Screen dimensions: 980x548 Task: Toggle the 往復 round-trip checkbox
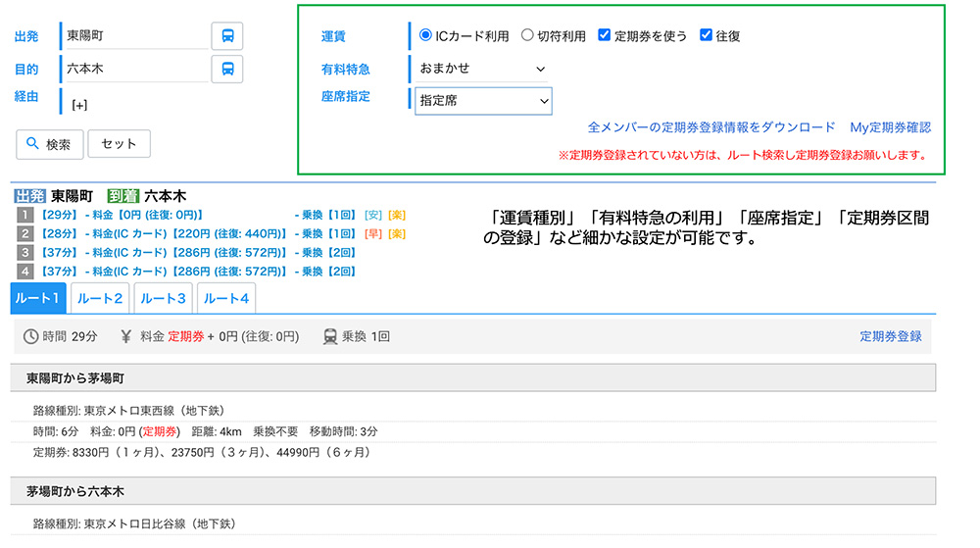pyautogui.click(x=706, y=35)
